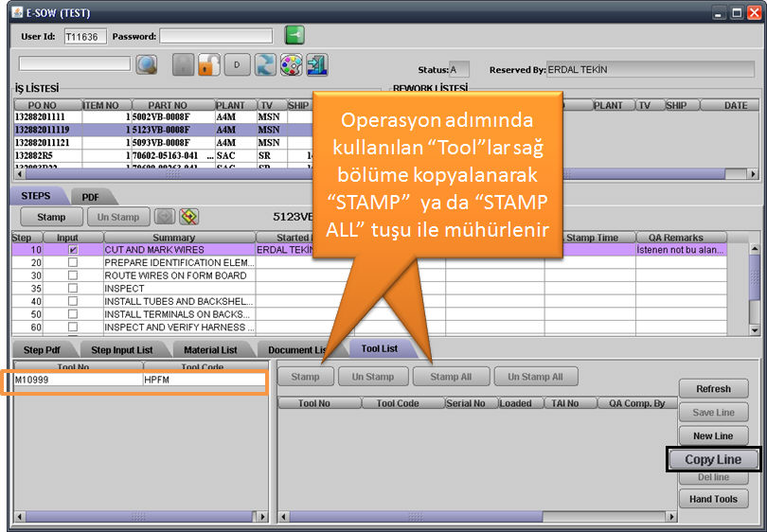Image resolution: width=767 pixels, height=532 pixels.
Task: Check Input box for step 35 INSPECT
Action: click(x=73, y=289)
